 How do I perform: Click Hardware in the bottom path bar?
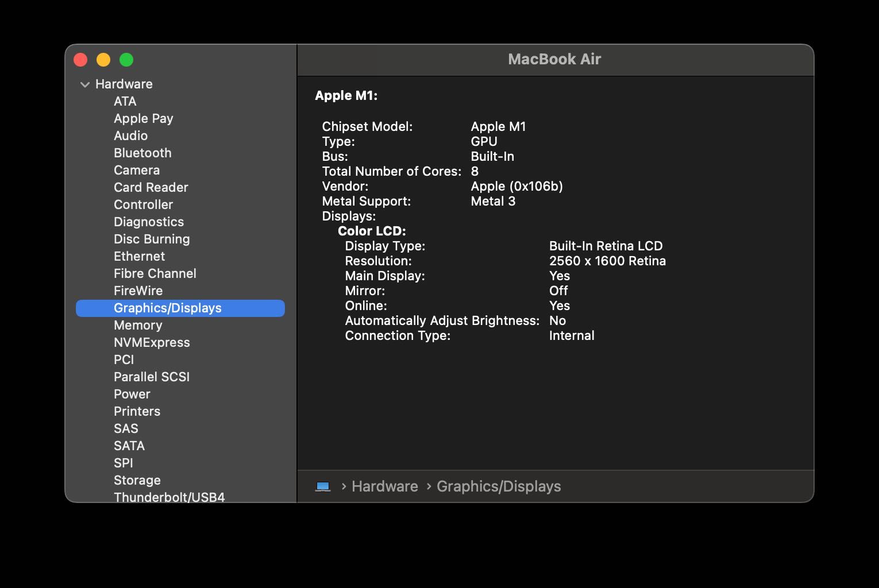click(384, 486)
